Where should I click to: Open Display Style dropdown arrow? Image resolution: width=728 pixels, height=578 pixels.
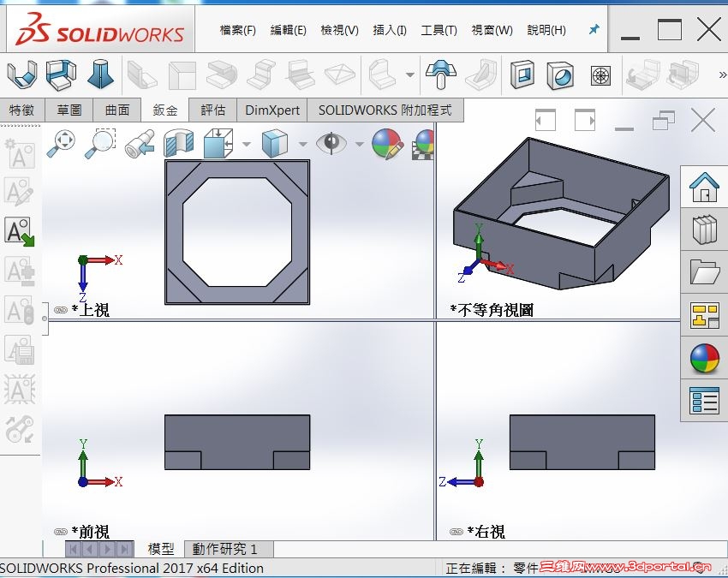[x=302, y=144]
